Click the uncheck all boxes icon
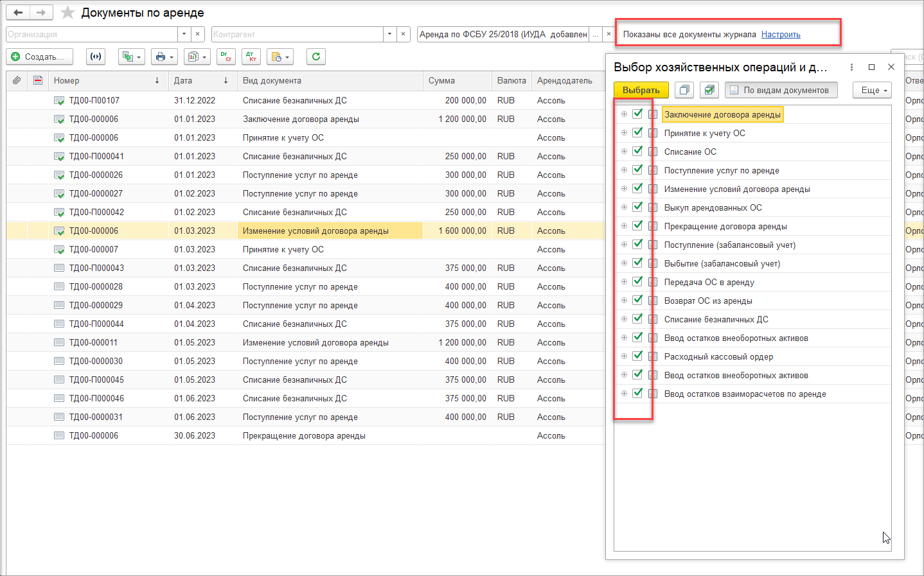This screenshot has width=924, height=576. [x=684, y=90]
